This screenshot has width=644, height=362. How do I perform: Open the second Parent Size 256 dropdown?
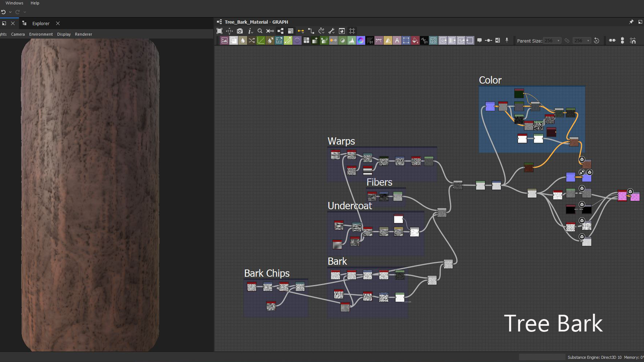click(x=588, y=41)
